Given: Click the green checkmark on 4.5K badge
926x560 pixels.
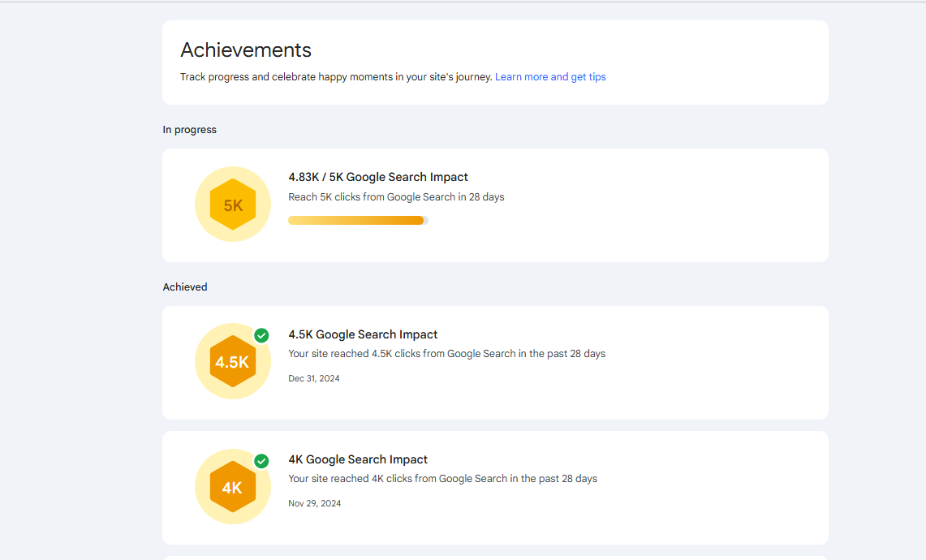Looking at the screenshot, I should coord(261,335).
